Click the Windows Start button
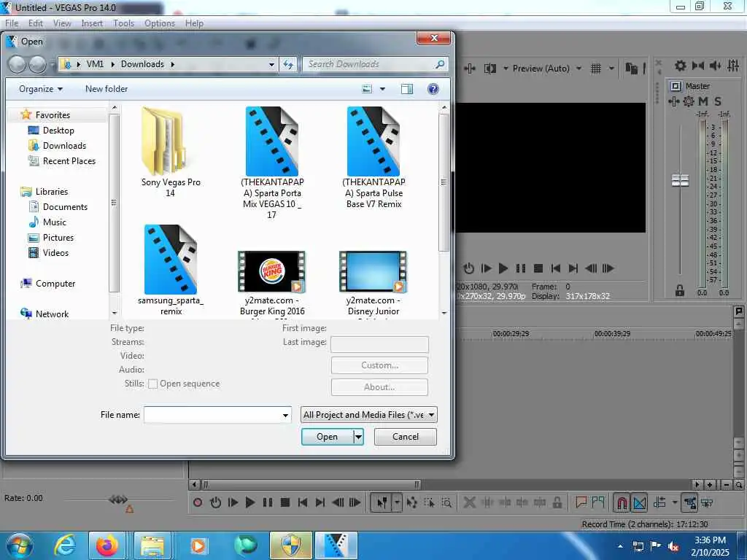 point(19,545)
